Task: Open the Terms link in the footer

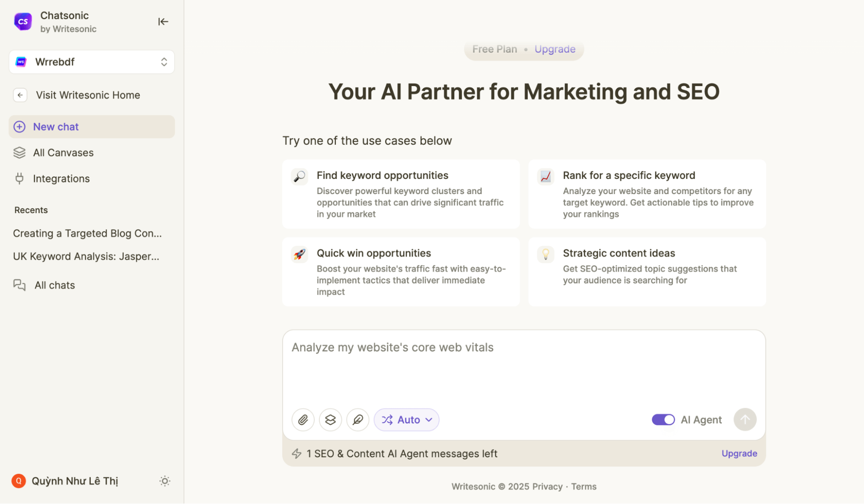Action: tap(583, 487)
